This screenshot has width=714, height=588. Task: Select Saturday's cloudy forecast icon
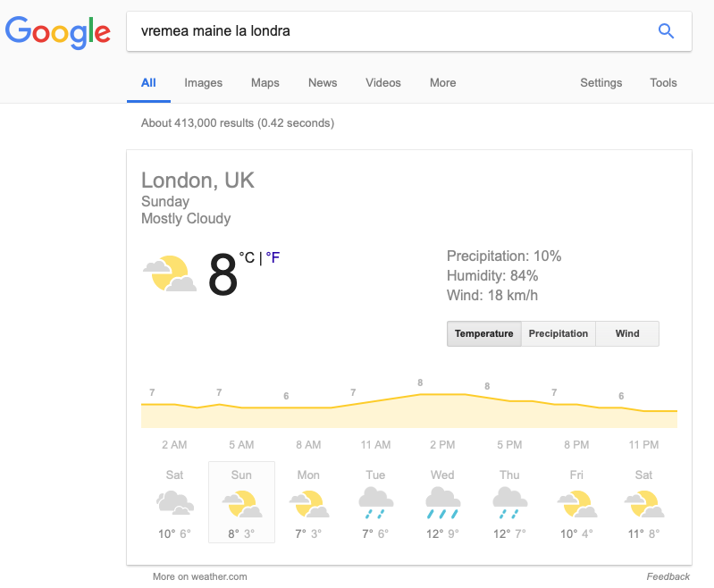(x=175, y=502)
